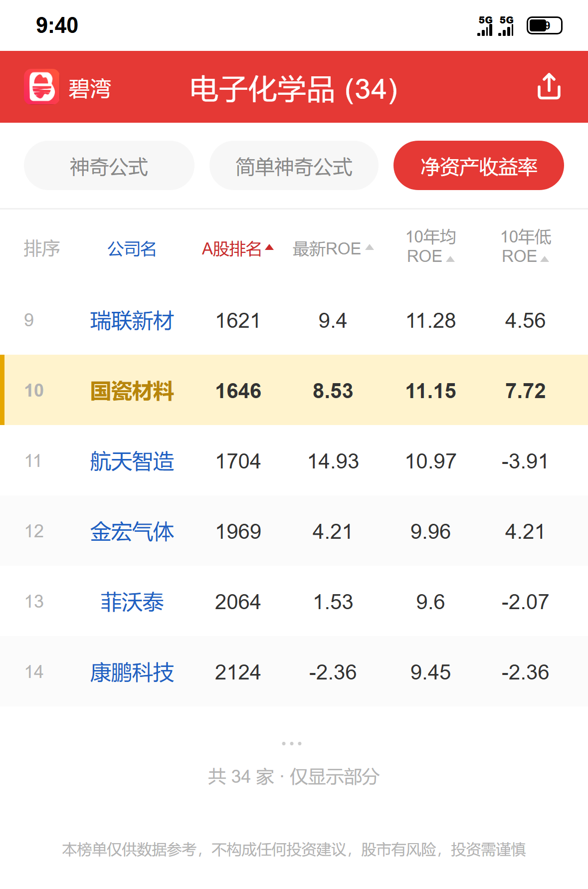Tap the 排序 column header
Viewport: 588px width, 889px height.
[42, 248]
